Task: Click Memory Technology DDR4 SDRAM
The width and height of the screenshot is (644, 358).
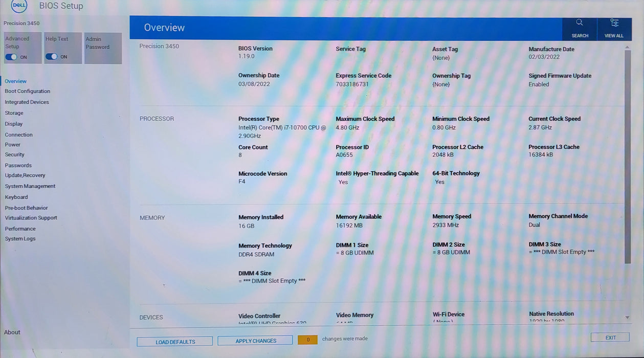Action: [x=256, y=255]
